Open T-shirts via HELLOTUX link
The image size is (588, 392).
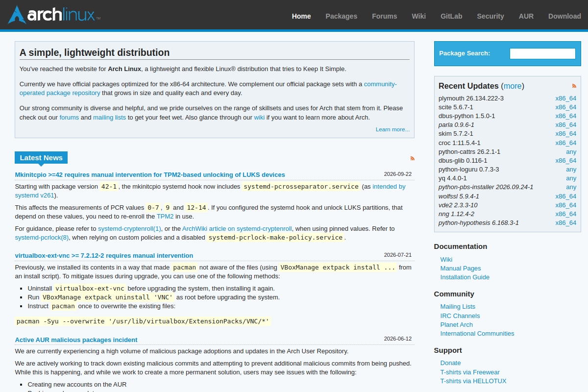tap(473, 381)
